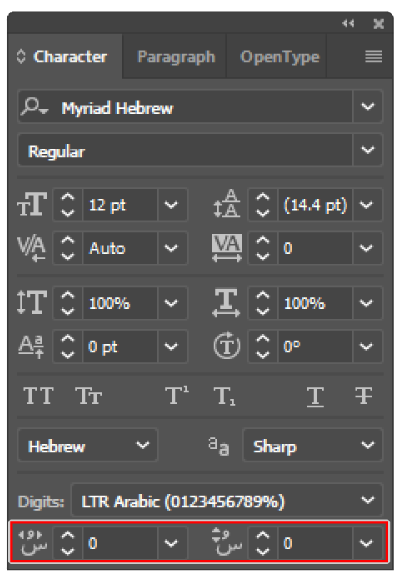
Task: Toggle All Caps text style
Action: click(x=38, y=396)
